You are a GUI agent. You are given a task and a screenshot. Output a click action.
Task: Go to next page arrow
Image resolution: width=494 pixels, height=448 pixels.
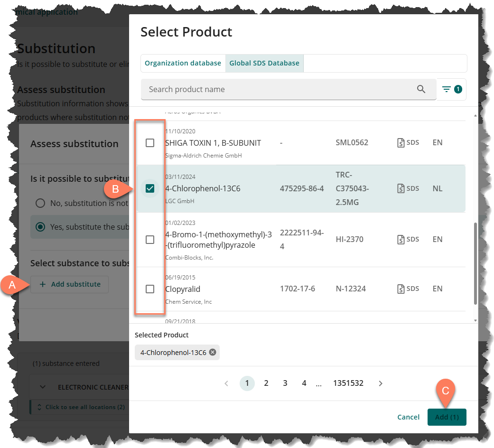[x=381, y=383]
